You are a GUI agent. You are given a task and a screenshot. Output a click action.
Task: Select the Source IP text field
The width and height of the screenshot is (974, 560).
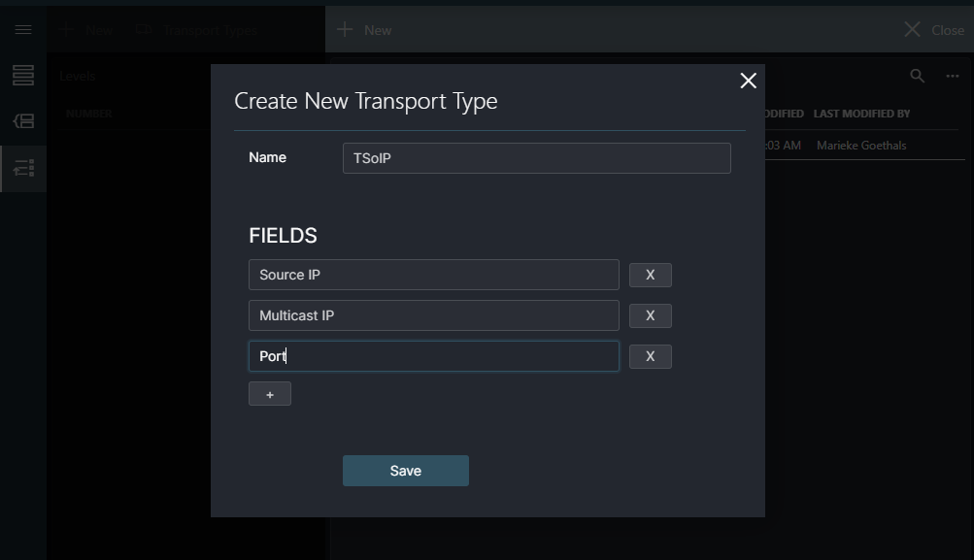pyautogui.click(x=433, y=275)
